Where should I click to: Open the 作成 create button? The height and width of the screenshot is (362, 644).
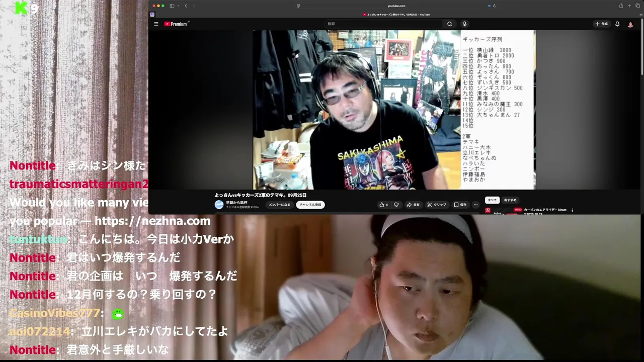pos(602,24)
